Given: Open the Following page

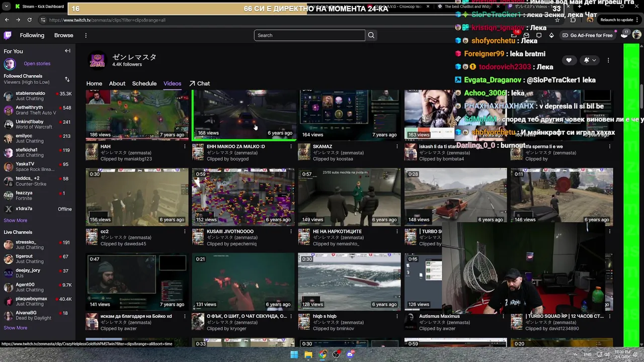Looking at the screenshot, I should coord(32,35).
